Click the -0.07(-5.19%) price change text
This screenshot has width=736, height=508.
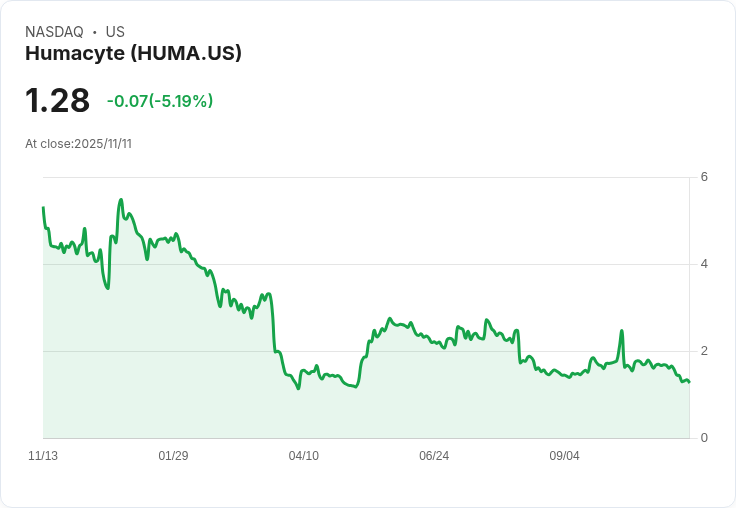[x=160, y=101]
